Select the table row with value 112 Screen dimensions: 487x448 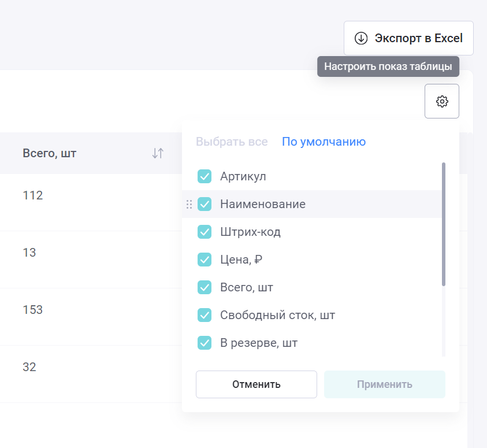coord(91,202)
